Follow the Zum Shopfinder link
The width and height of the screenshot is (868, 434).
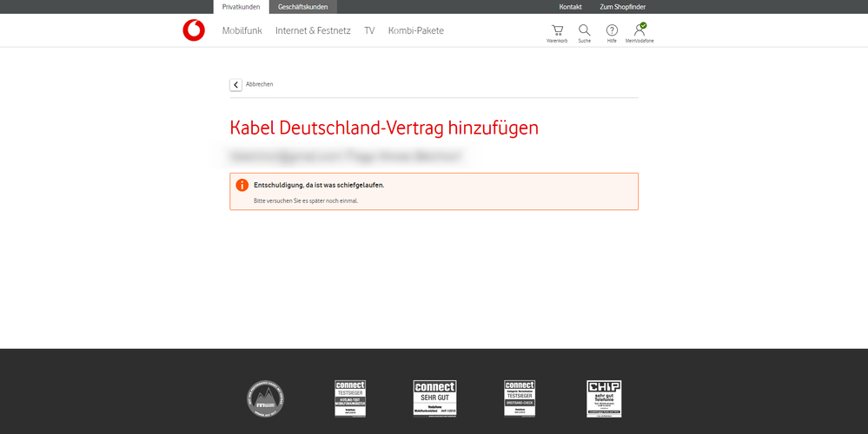623,7
